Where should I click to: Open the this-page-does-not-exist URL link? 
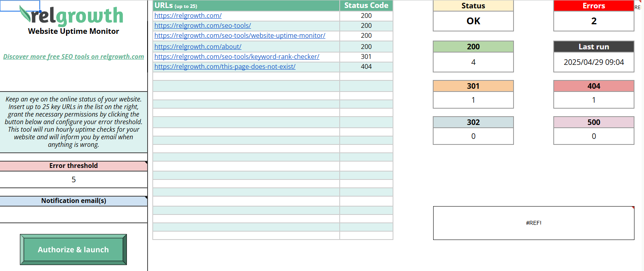[x=225, y=66]
